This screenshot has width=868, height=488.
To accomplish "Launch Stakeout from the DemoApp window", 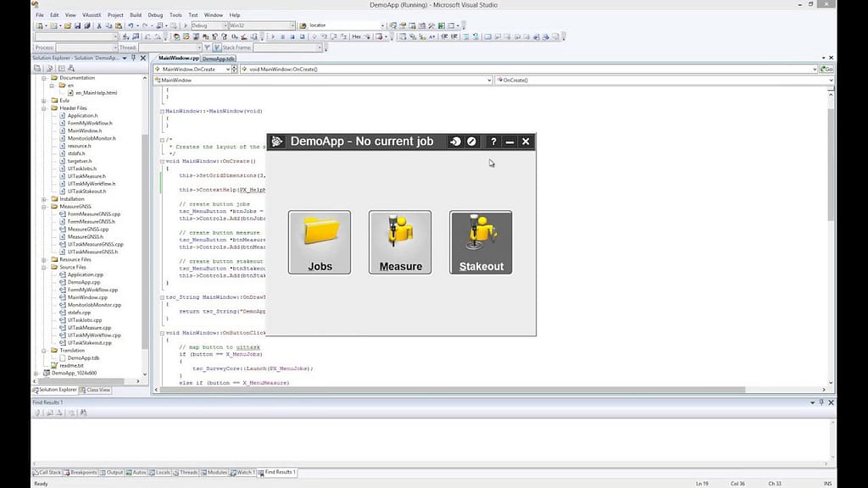I will point(480,241).
